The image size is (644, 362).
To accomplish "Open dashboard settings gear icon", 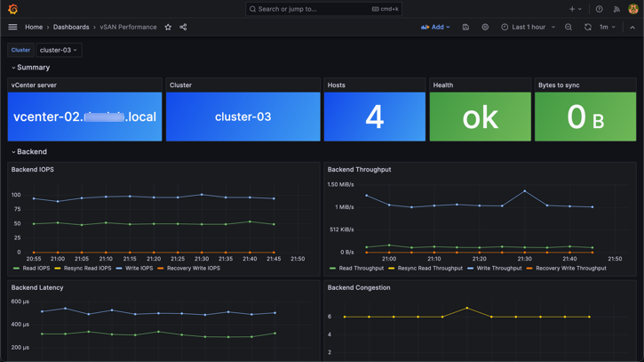I will tap(485, 28).
